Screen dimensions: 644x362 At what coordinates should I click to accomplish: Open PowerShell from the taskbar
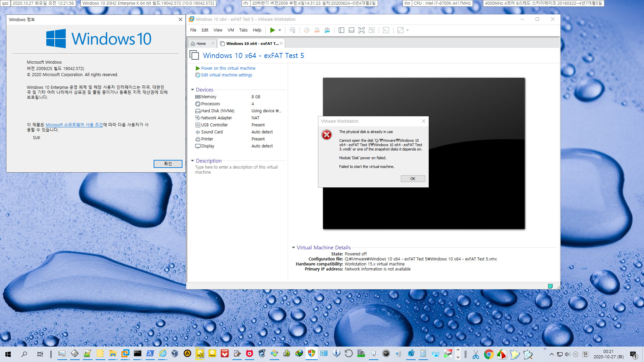point(150,354)
